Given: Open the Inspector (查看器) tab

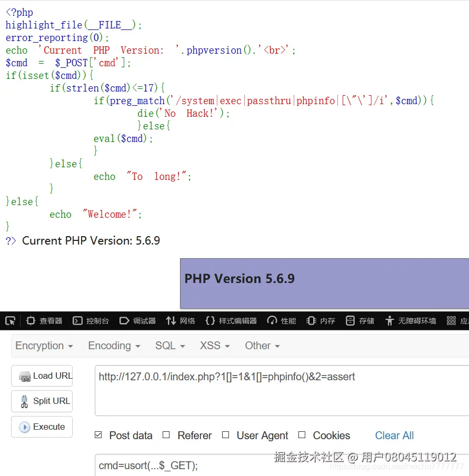Looking at the screenshot, I should pyautogui.click(x=44, y=321).
